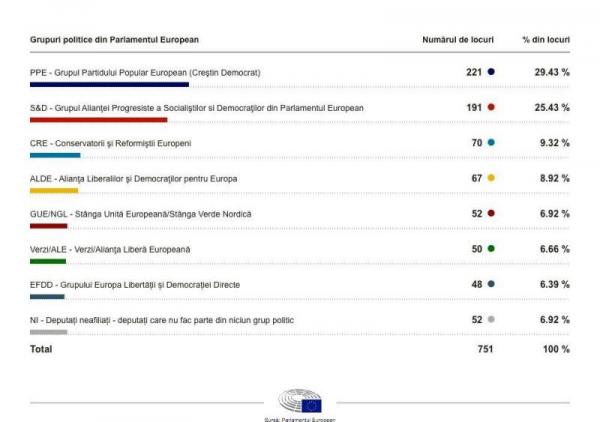Image resolution: width=600 pixels, height=422 pixels.
Task: Click the dark blue PPE bar
Action: (109, 85)
